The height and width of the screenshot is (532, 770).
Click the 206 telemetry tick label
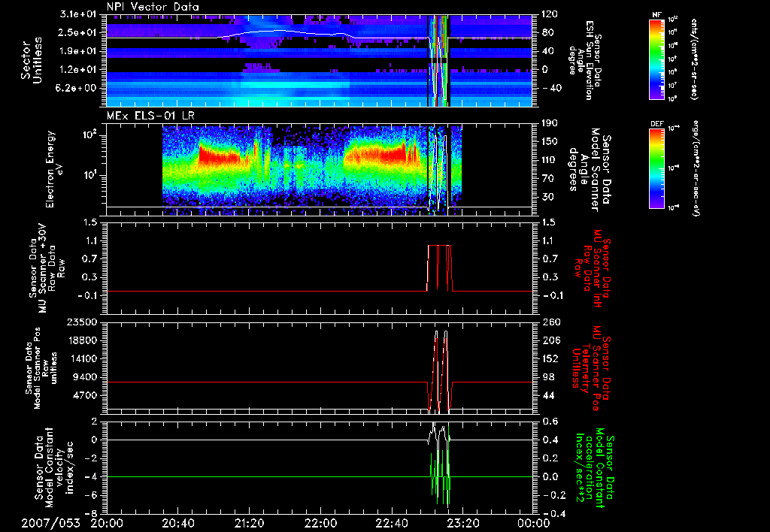tap(550, 340)
